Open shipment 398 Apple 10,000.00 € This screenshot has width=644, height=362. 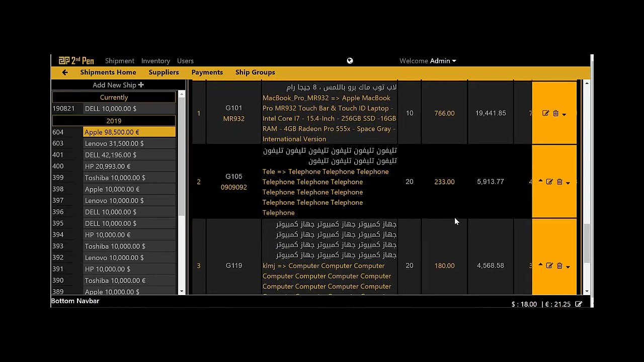tap(114, 189)
